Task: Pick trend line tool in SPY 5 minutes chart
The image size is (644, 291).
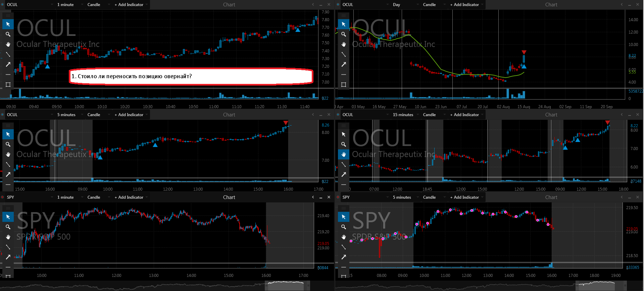Action: point(344,247)
